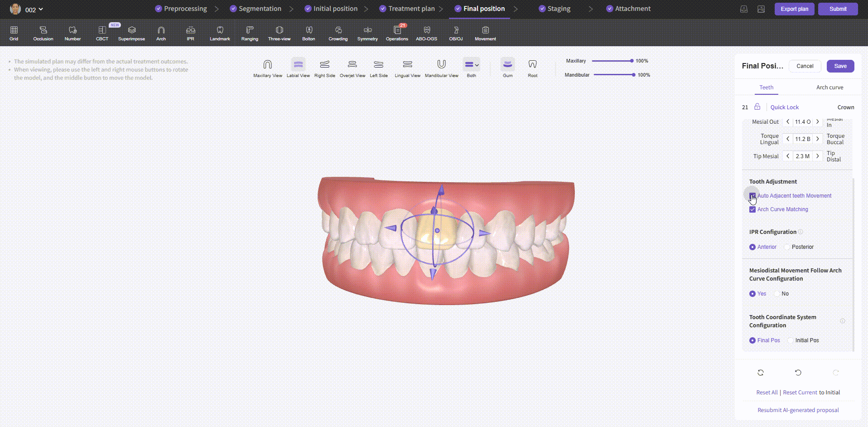
Task: Select Posterior IPR configuration
Action: [787, 247]
